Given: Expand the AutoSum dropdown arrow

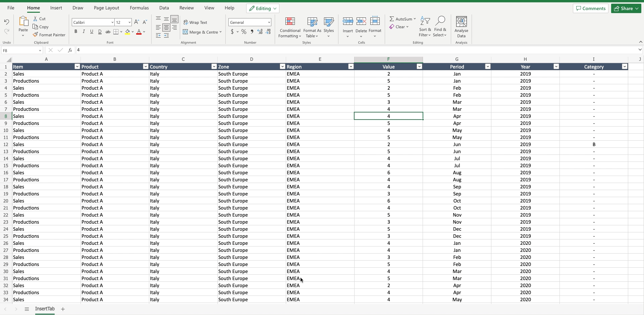Looking at the screenshot, I should coord(415,19).
